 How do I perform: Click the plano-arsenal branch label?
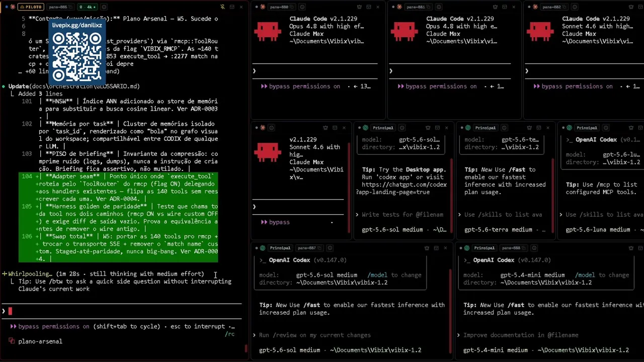[40, 341]
